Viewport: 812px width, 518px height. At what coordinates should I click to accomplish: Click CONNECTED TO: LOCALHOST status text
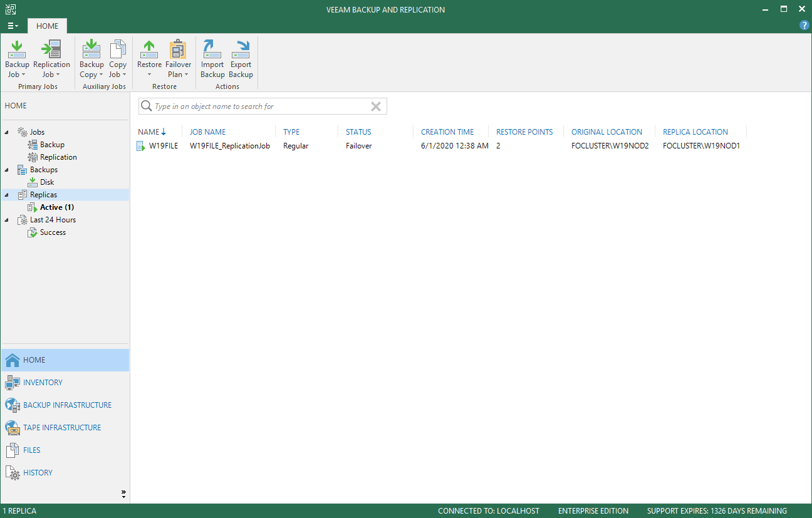489,511
